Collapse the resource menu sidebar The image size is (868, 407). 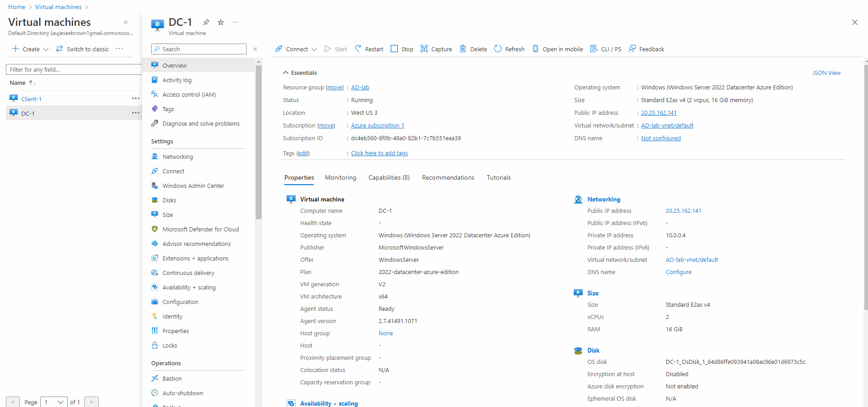[255, 49]
